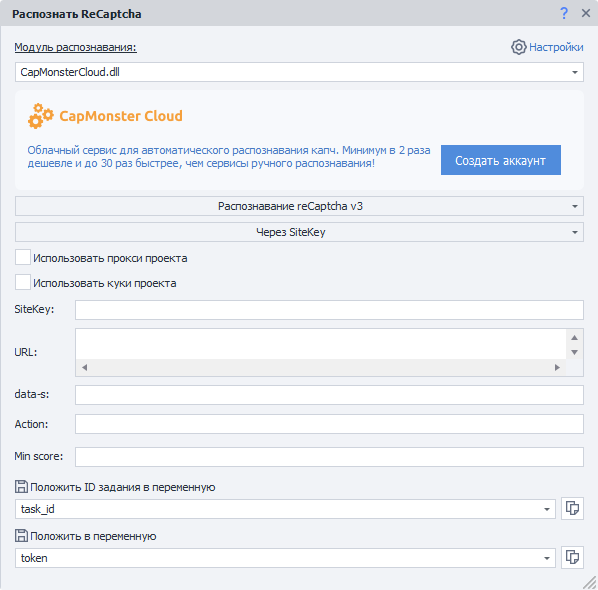
Task: Click the resize grip in the dialog corner
Action: 590,582
